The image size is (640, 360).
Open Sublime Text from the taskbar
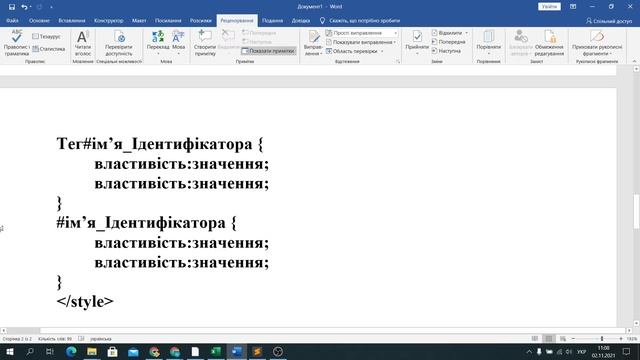tap(257, 351)
